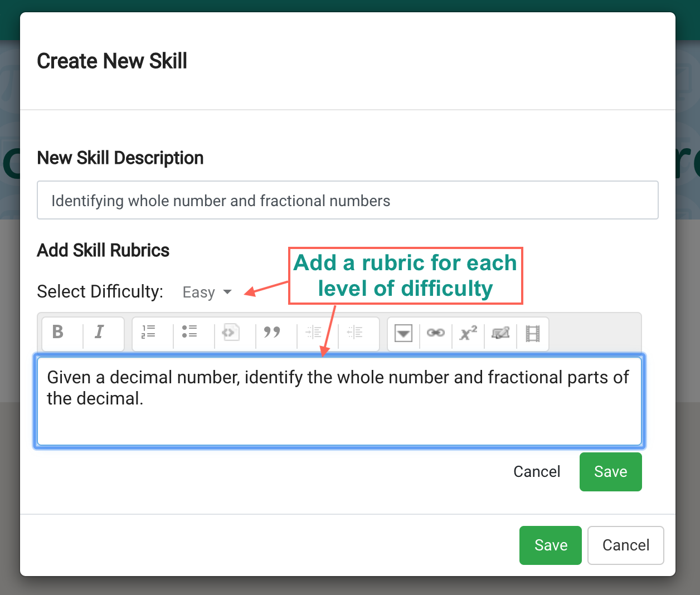
Task: Toggle bold formatting in rubric editor
Action: [x=57, y=333]
